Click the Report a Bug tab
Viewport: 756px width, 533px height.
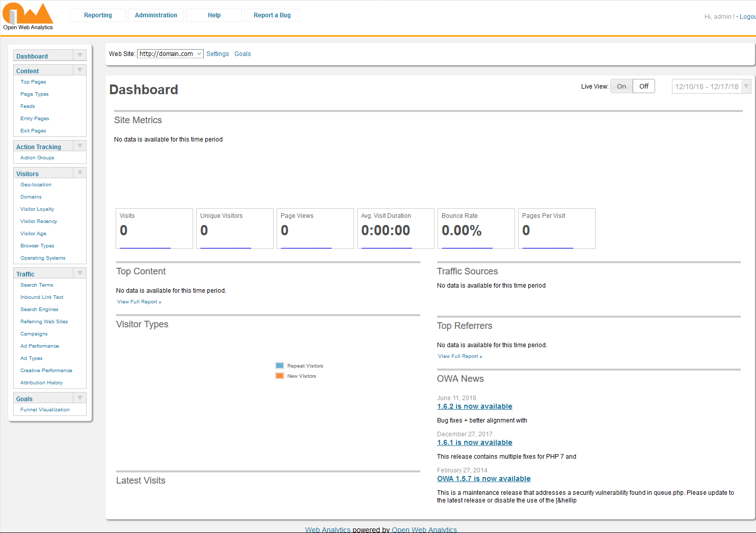click(272, 15)
